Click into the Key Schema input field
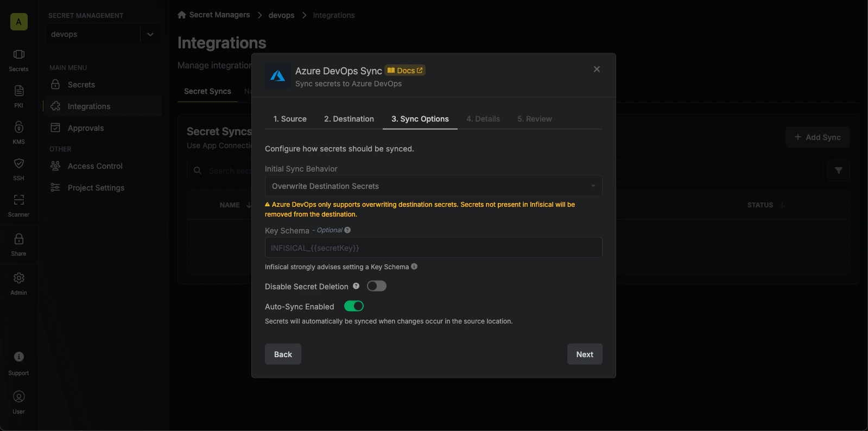This screenshot has width=868, height=431. point(433,248)
